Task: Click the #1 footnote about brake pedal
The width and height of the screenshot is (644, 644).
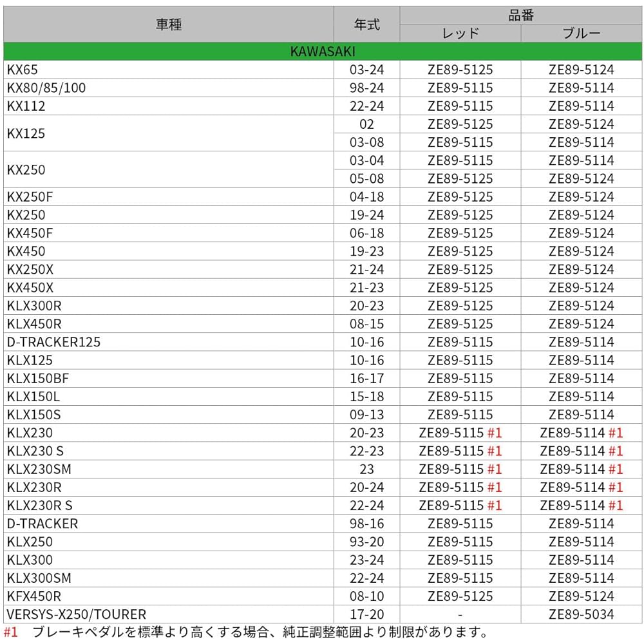Action: click(x=245, y=632)
